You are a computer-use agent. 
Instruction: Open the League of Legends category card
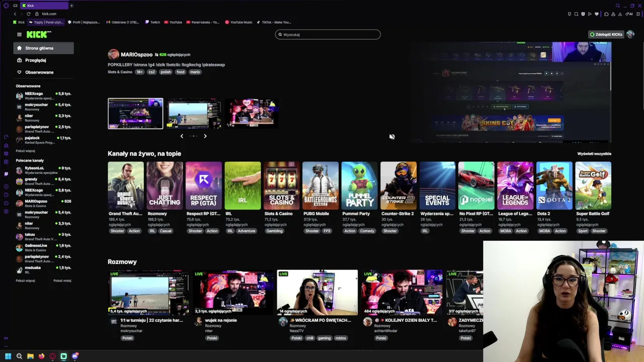[x=515, y=185]
